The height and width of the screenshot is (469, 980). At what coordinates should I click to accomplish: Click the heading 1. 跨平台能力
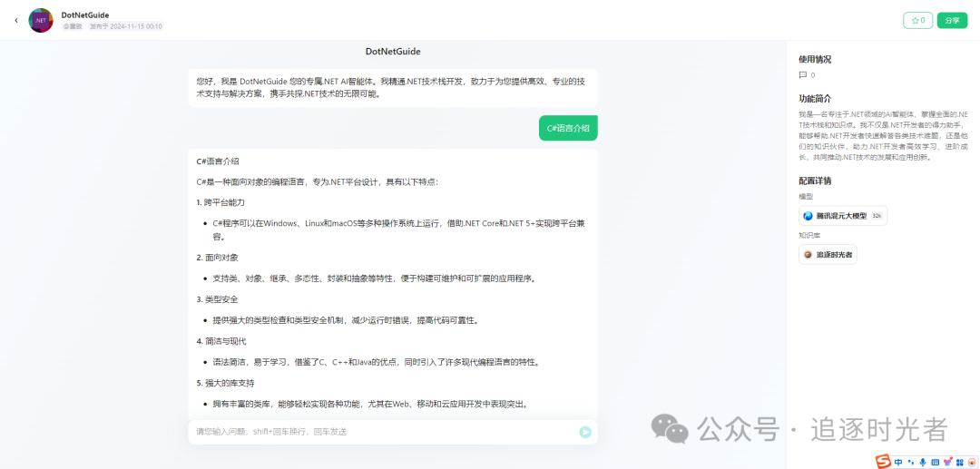220,203
